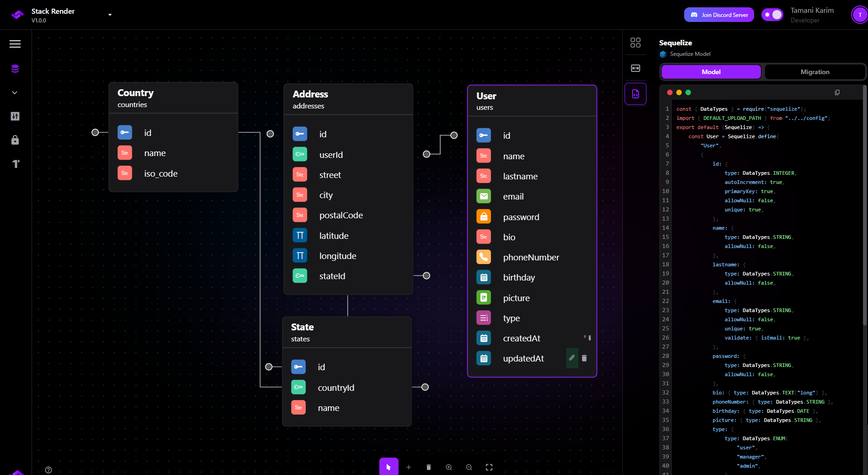Delete the updatedAt field with the trash icon
Viewport: 868px width, 475px height.
coord(584,358)
